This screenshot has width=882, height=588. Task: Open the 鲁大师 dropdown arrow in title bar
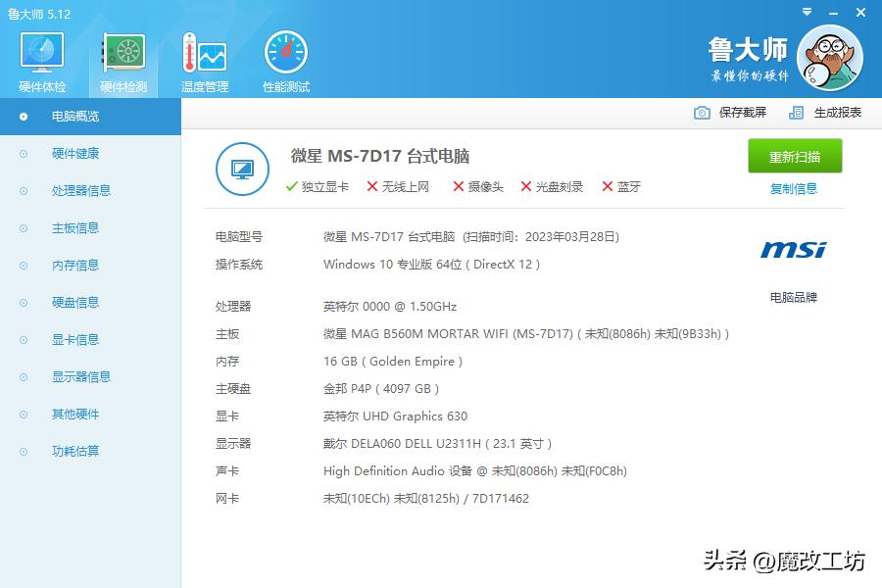(806, 13)
